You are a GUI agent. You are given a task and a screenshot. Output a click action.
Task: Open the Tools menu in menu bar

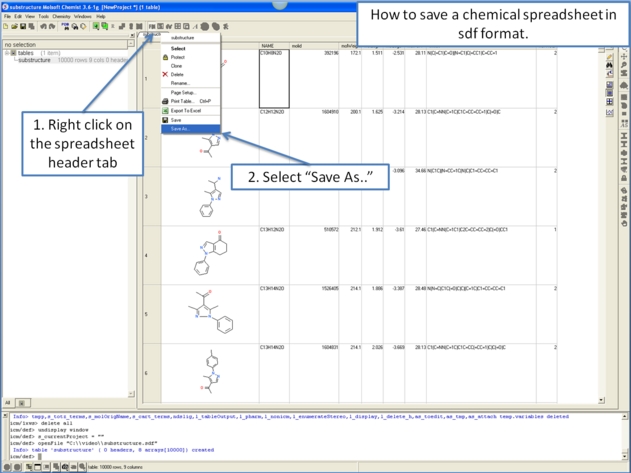(x=43, y=16)
